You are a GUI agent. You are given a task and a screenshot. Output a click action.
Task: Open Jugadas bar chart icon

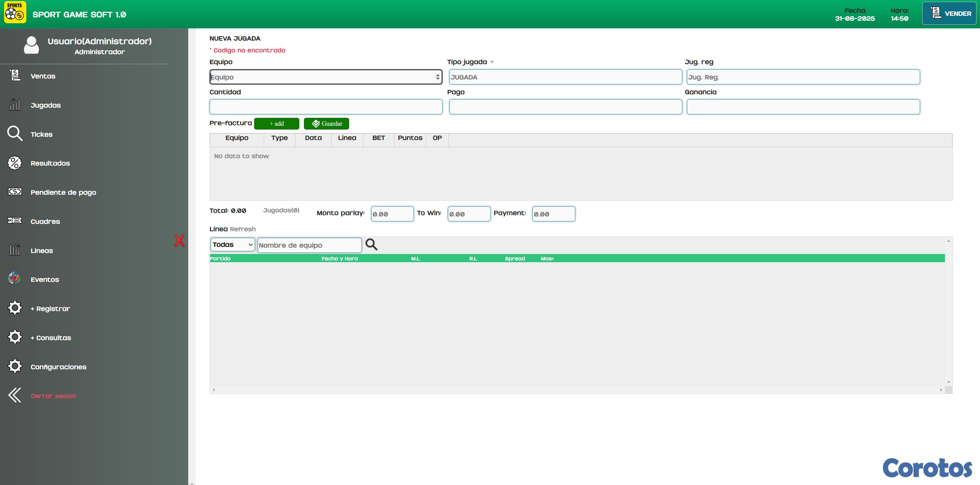click(x=15, y=105)
